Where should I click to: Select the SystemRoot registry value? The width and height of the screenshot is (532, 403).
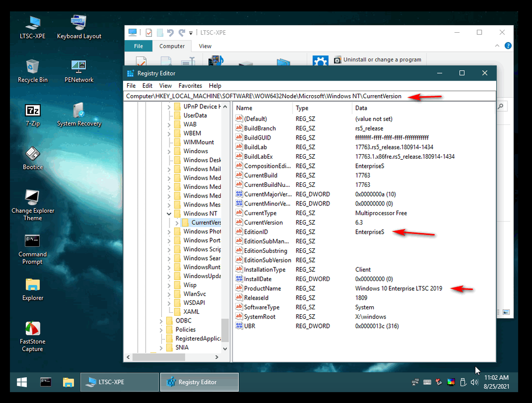pyautogui.click(x=260, y=317)
